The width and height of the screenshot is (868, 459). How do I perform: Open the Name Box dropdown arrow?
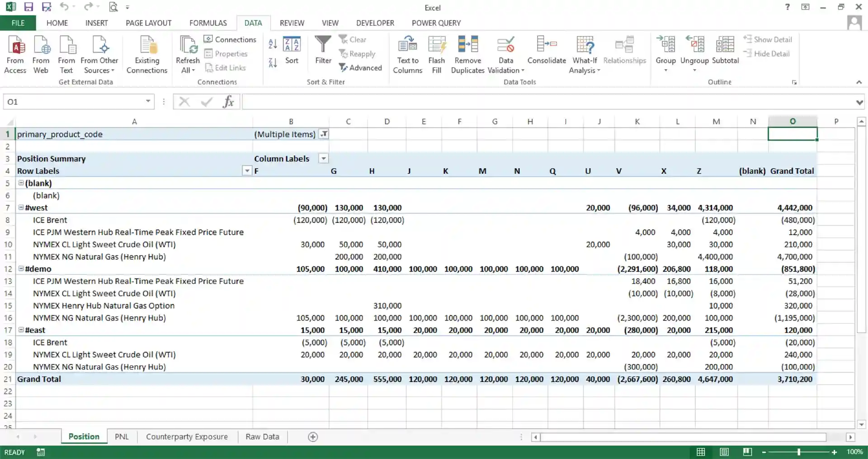[x=148, y=101]
